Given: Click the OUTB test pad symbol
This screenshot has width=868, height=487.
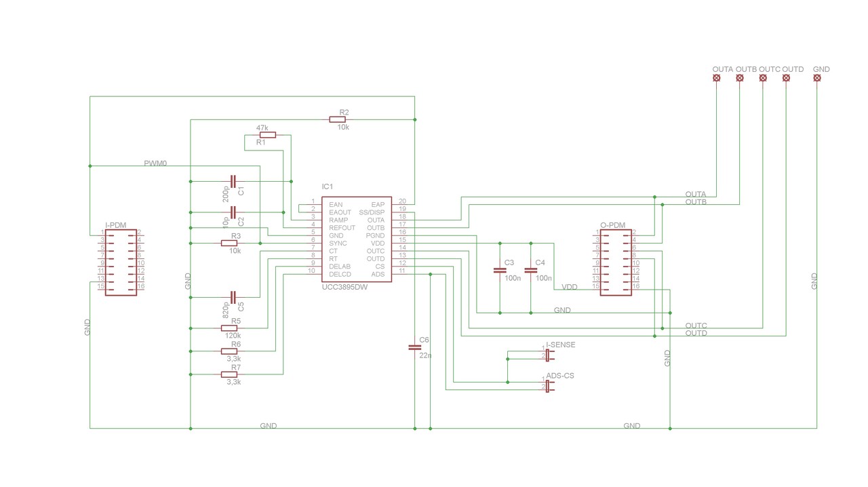Looking at the screenshot, I should (739, 78).
